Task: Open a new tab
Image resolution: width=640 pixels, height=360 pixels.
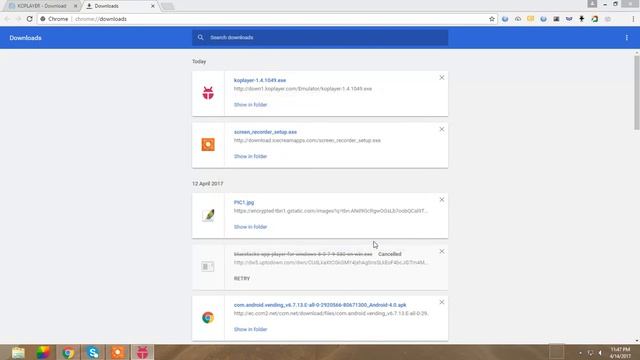Action: pos(167,6)
